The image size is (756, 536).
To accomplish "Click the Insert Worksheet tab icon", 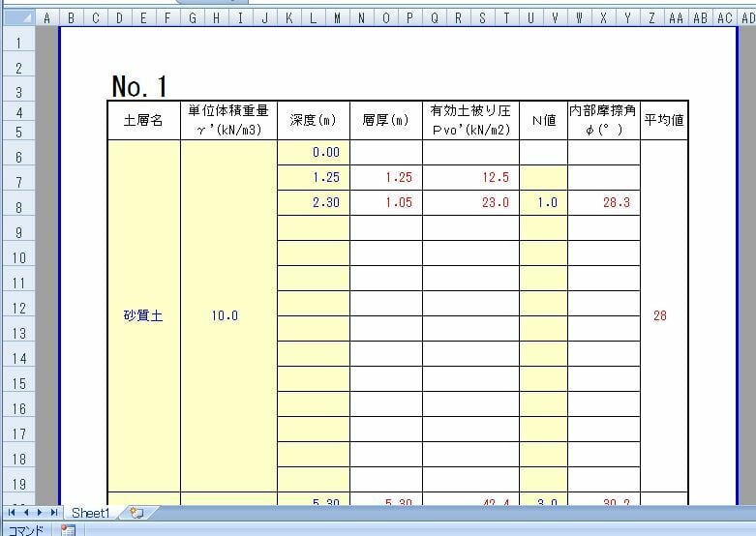I will (x=136, y=513).
